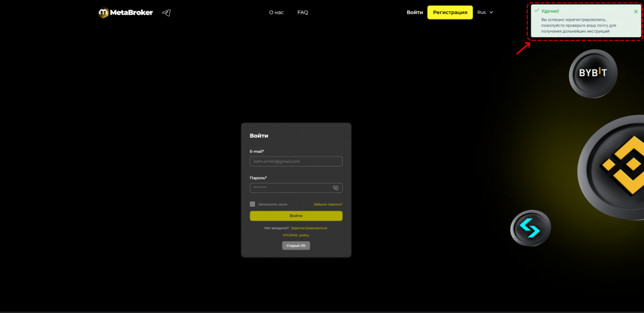Viewport: 644px width, 313px height.
Task: Click the 'Вы успешно зарегистрировались' notification message
Action: [x=579, y=25]
